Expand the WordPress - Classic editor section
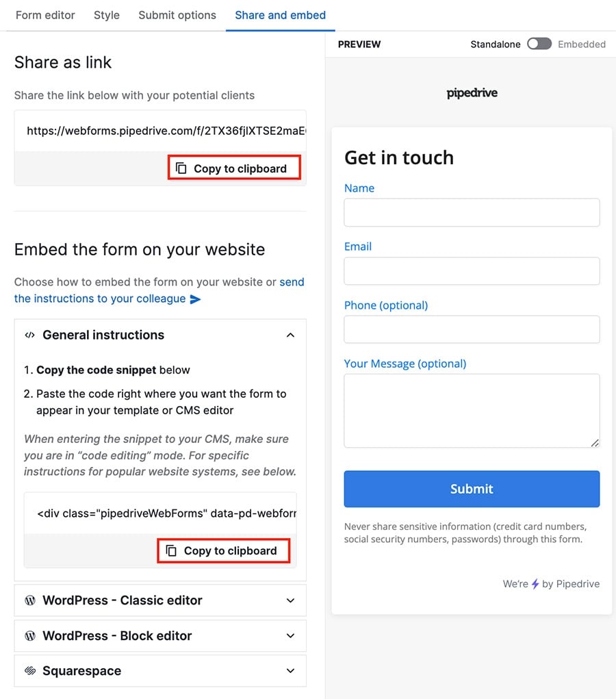The height and width of the screenshot is (699, 616). click(290, 600)
